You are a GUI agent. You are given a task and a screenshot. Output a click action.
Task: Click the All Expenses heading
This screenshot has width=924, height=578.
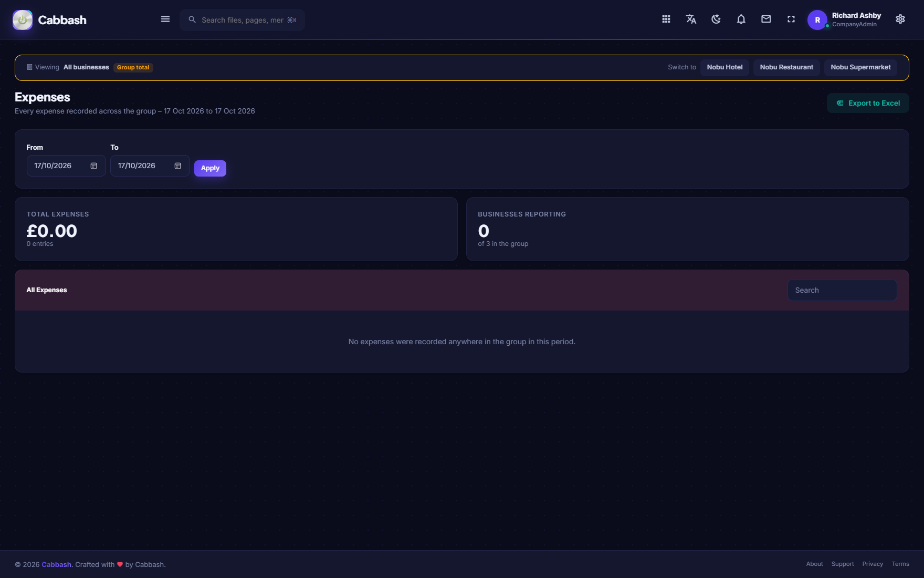(47, 290)
